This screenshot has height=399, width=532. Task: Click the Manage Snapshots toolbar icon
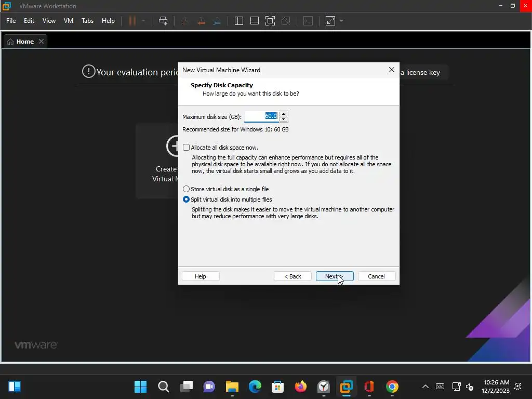click(217, 21)
